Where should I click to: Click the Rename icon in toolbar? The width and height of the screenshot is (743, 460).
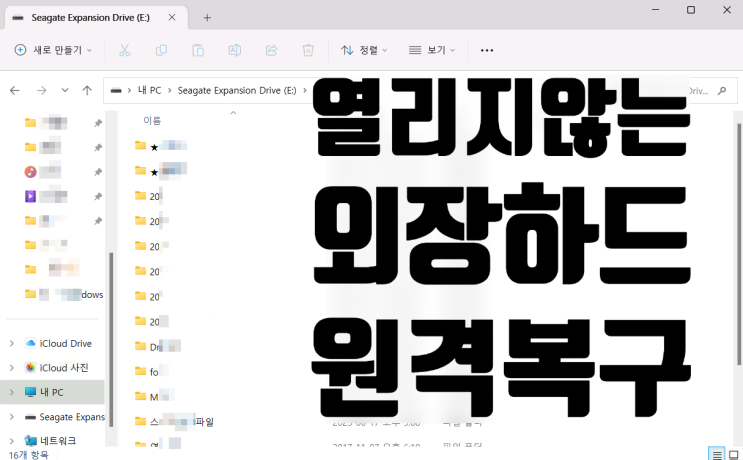point(235,50)
